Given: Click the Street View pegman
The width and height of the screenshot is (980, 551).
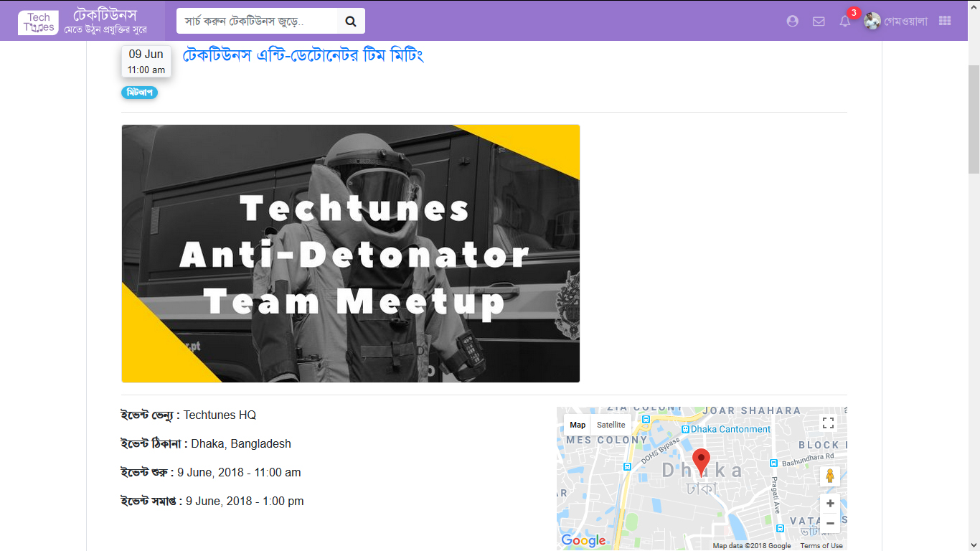Looking at the screenshot, I should click(830, 476).
